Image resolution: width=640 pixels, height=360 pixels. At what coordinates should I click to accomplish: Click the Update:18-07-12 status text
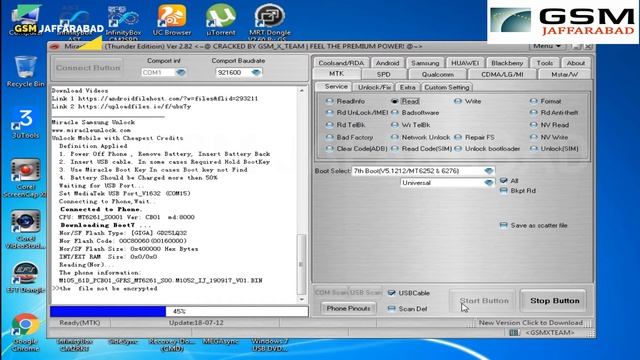pyautogui.click(x=196, y=323)
